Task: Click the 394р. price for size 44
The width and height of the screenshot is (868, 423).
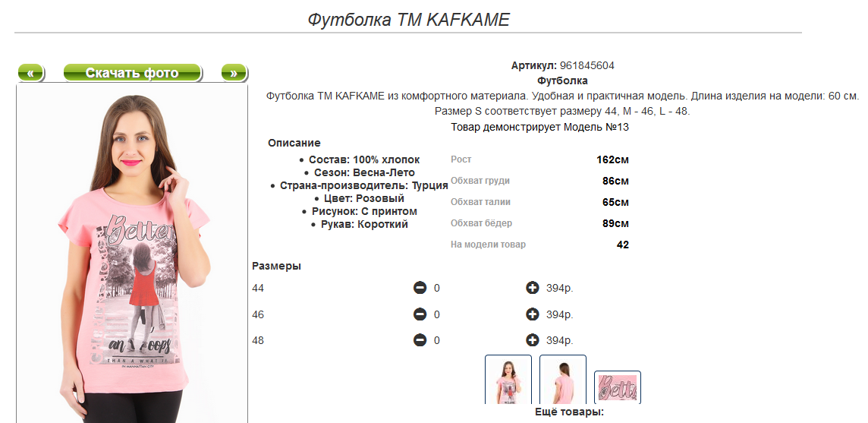Action: [x=560, y=289]
